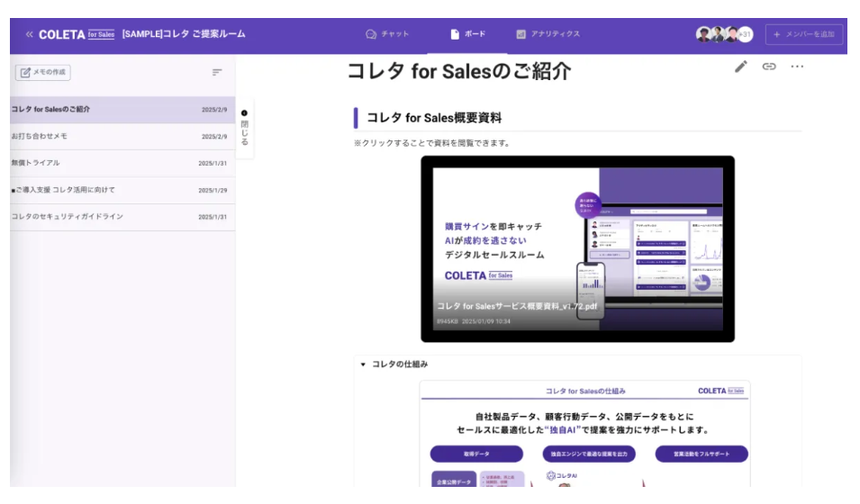The image size is (860, 504).
Task: Click the member avatars group
Action: click(723, 34)
